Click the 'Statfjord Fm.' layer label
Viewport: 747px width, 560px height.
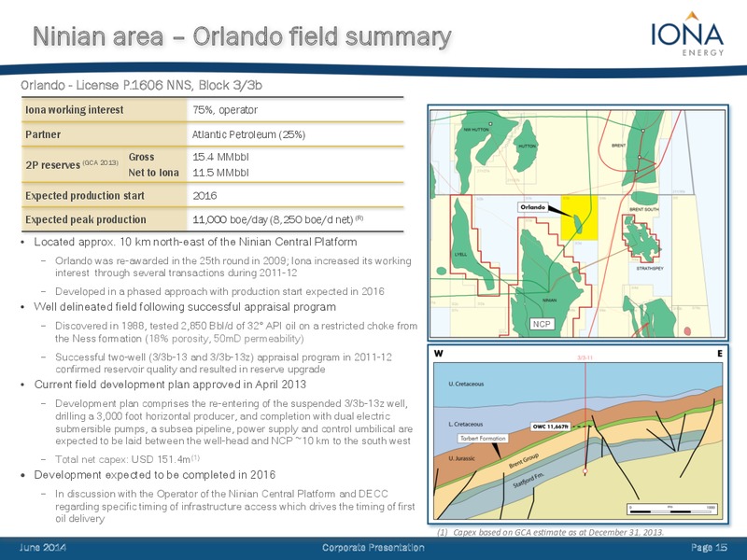click(x=528, y=480)
